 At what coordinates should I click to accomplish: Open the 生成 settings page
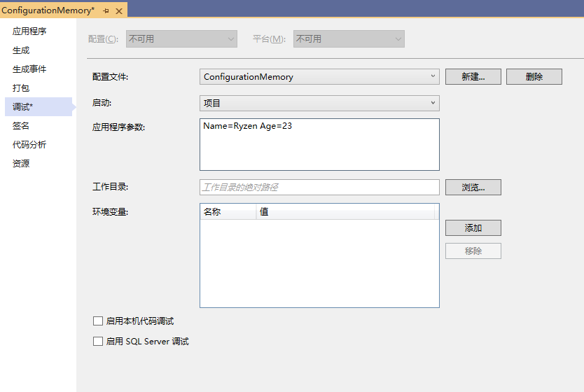pos(21,50)
